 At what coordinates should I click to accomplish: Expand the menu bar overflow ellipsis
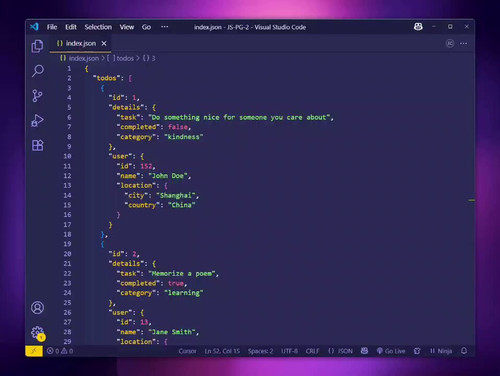(x=165, y=27)
